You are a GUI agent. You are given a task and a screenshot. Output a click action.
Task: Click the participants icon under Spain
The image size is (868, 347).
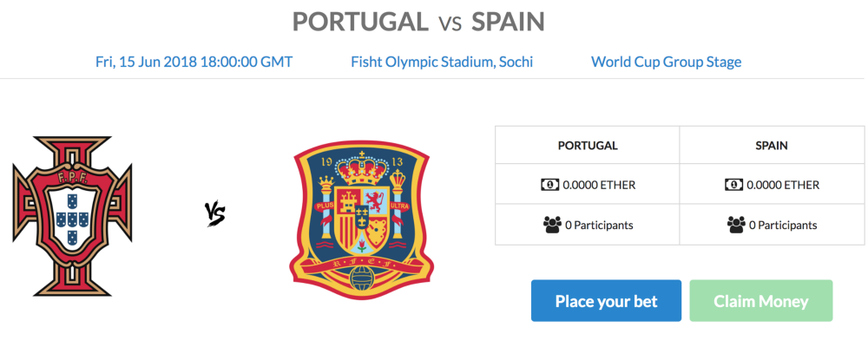736,226
